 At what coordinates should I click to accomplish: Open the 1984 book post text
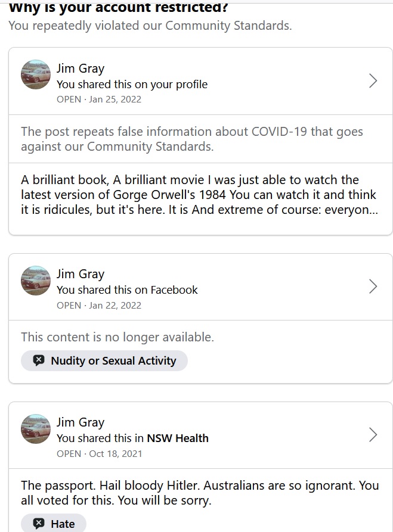click(199, 195)
